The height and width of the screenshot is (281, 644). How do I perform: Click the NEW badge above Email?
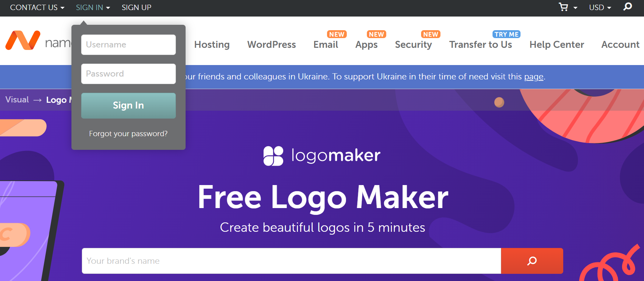coord(337,34)
